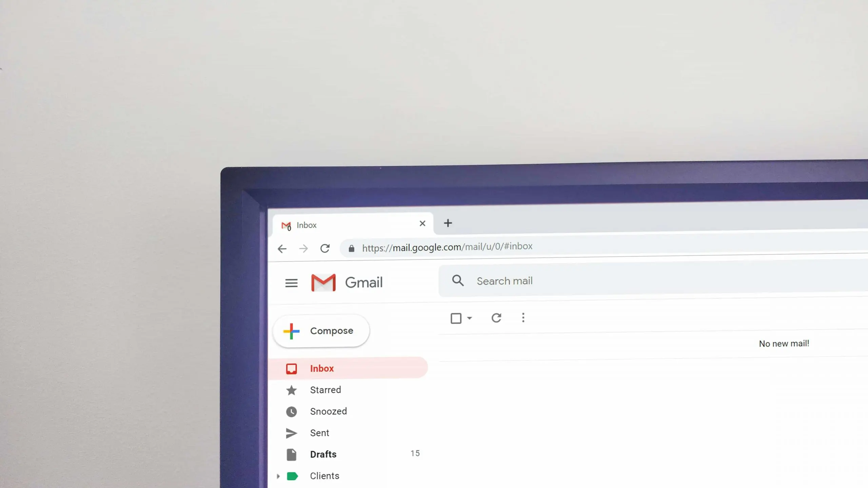Viewport: 868px width, 488px height.
Task: Click the refresh reload icon
Action: pyautogui.click(x=497, y=318)
